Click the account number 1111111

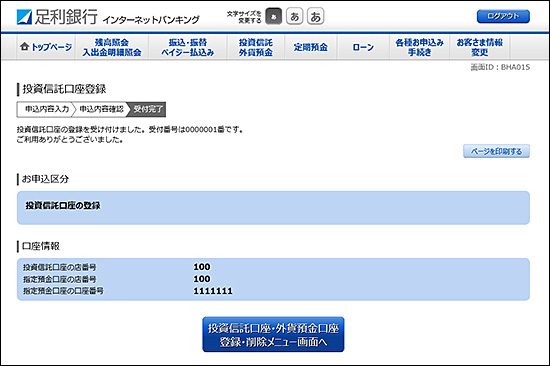213,291
